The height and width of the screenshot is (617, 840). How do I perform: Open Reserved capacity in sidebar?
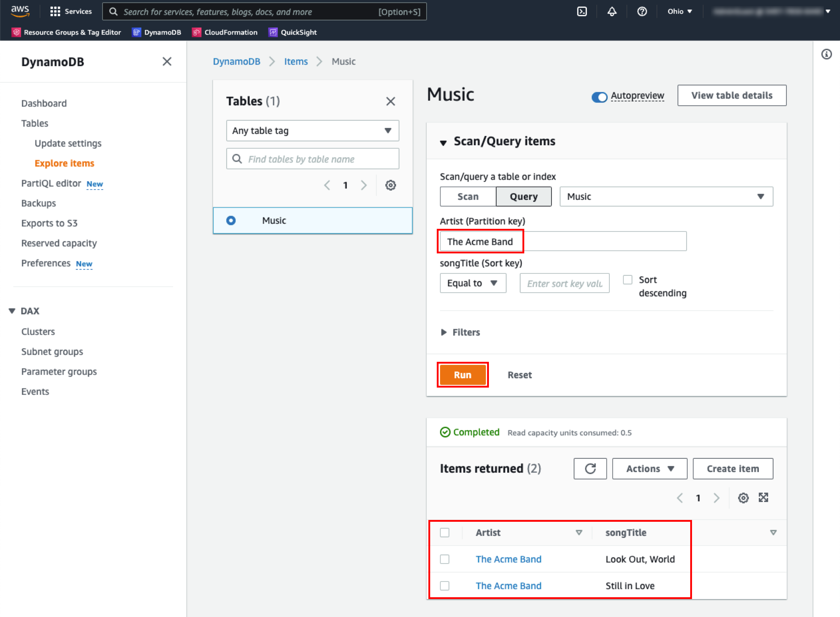[x=59, y=243]
